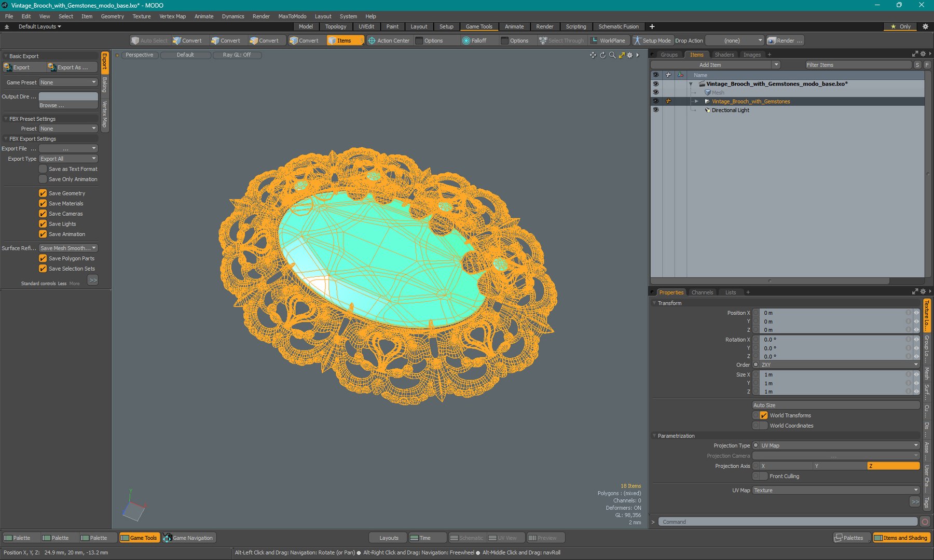
Task: Open the Action Center tool
Action: 389,40
